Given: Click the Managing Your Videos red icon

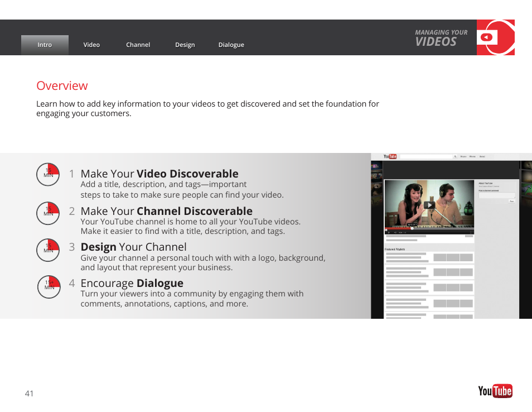Looking at the screenshot, I should click(x=495, y=37).
